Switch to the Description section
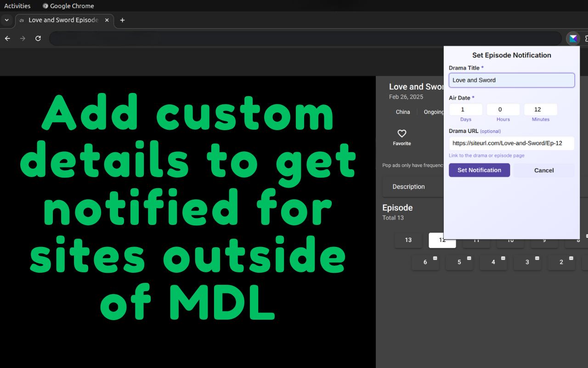 (408, 186)
